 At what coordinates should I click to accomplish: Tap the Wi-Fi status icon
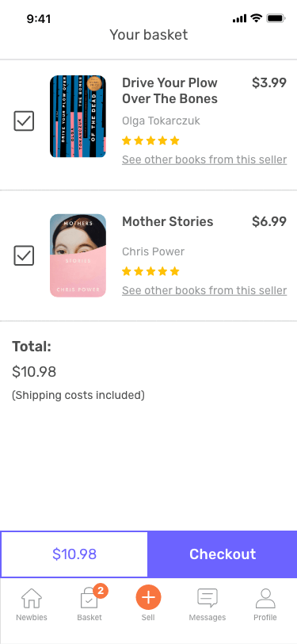point(257,18)
